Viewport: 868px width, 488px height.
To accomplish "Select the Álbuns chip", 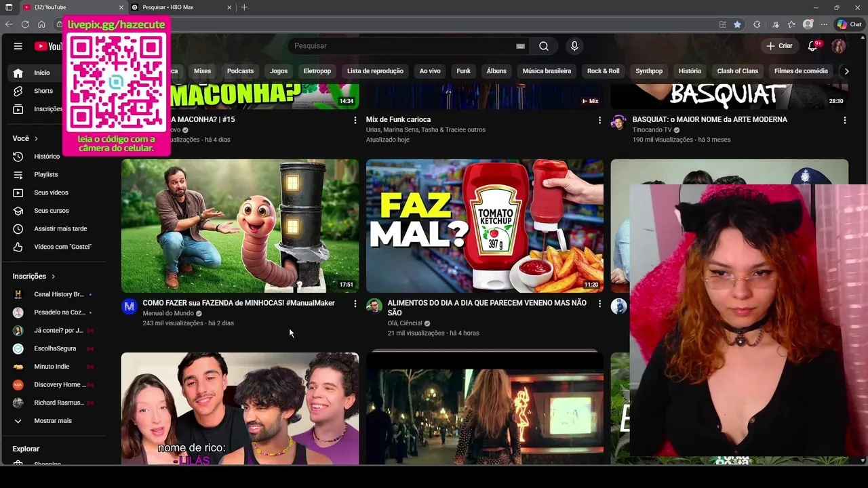I will (496, 71).
